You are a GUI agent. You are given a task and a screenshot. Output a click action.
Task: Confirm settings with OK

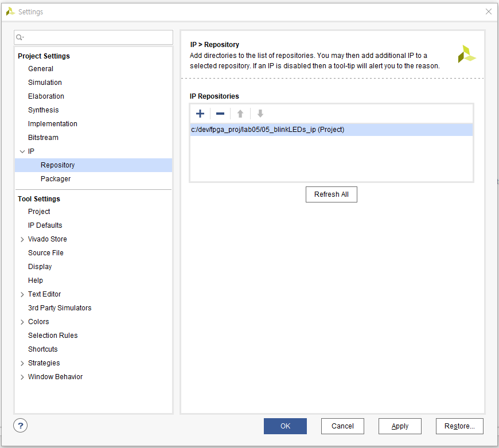coord(285,426)
